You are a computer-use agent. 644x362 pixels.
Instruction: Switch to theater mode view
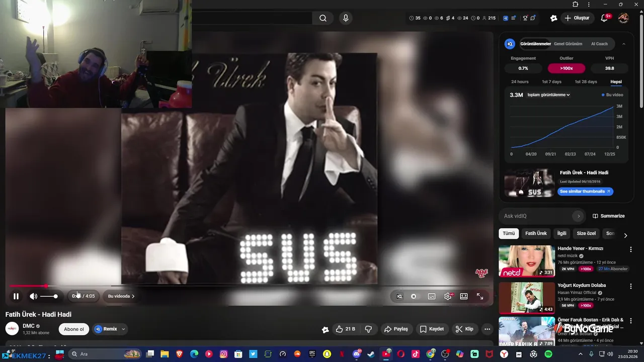point(464,296)
